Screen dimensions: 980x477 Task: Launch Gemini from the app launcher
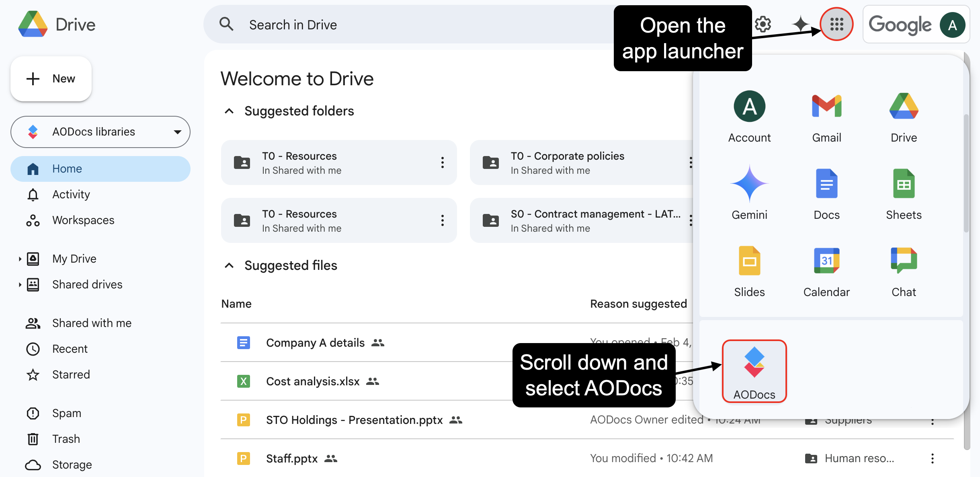[x=749, y=194]
